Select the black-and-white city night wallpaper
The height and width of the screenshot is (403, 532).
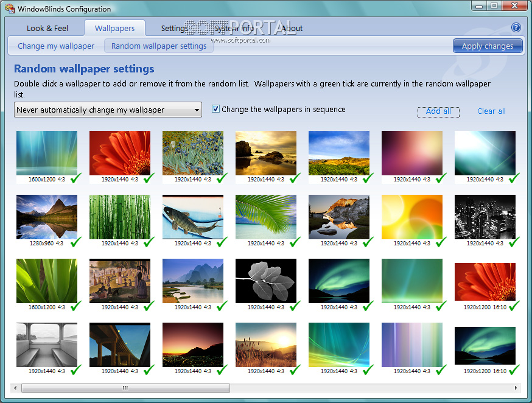click(x=485, y=217)
